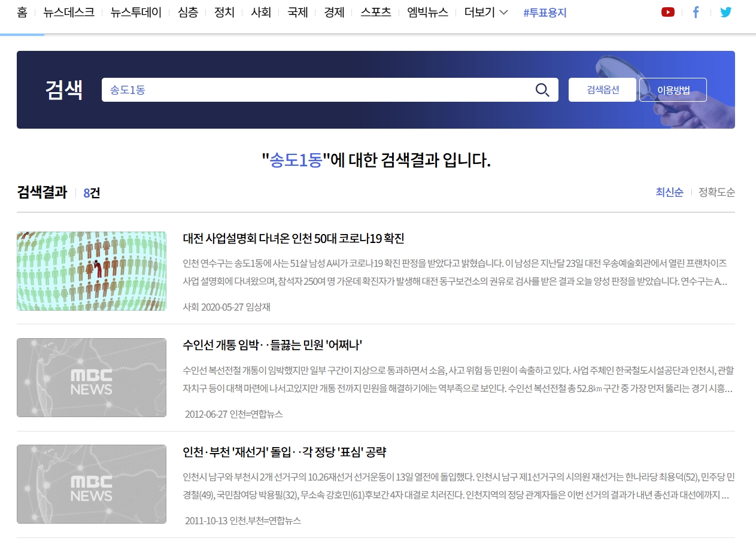Open the 뉴스데스크 menu item
756x544 pixels.
69,12
